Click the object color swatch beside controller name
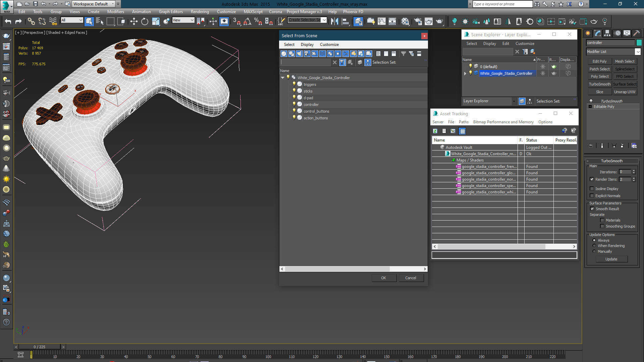 click(639, 43)
